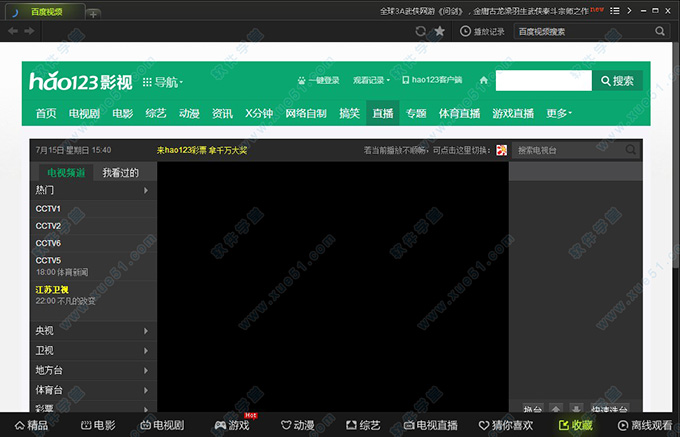Open 体育直播 in navigation bar

tap(459, 114)
